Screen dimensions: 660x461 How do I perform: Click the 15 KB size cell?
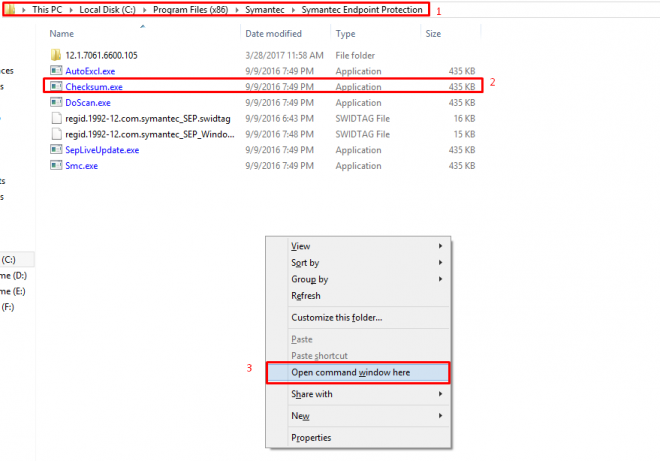(x=464, y=134)
